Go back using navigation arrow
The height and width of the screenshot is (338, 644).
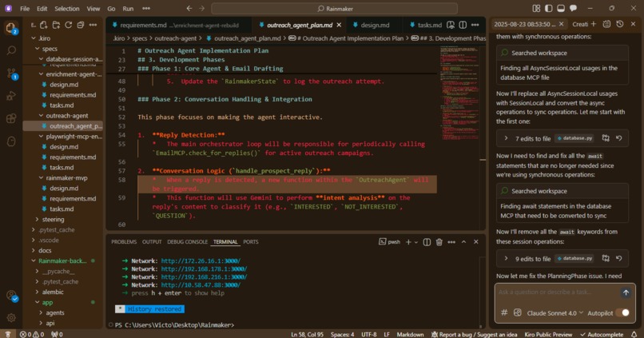tap(189, 8)
